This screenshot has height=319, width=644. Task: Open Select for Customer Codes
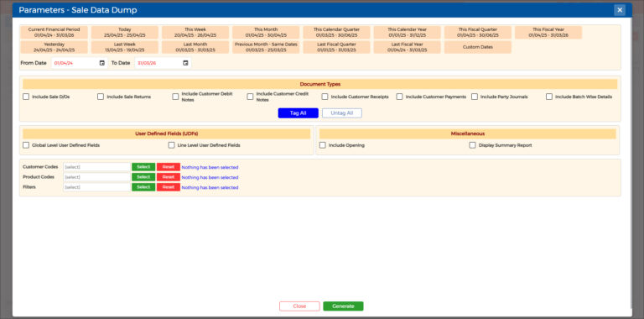143,167
